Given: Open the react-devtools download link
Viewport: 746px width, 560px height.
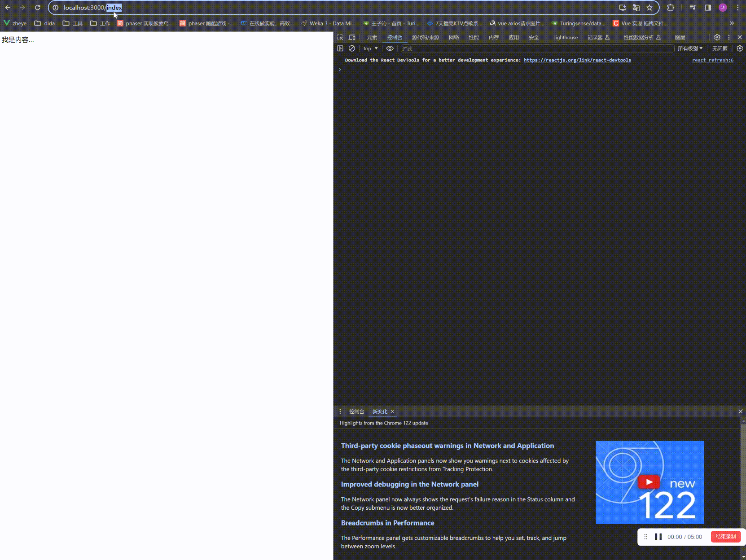Looking at the screenshot, I should click(577, 60).
